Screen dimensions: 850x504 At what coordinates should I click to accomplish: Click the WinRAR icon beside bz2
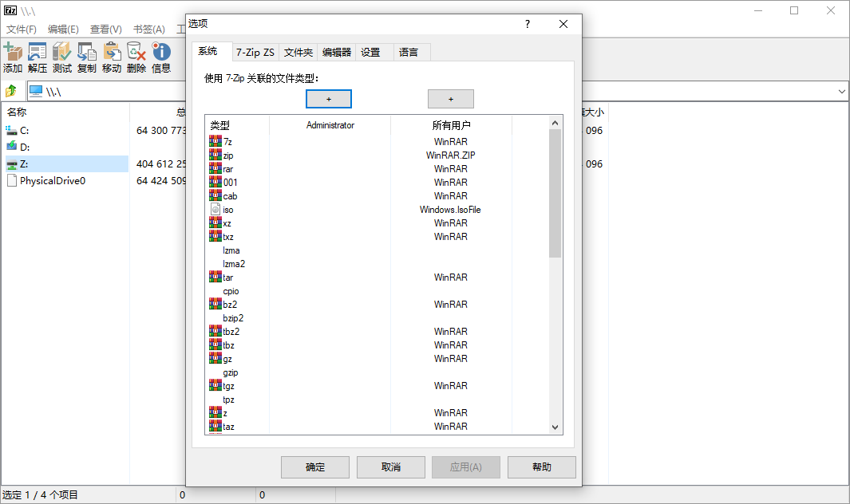click(x=215, y=304)
